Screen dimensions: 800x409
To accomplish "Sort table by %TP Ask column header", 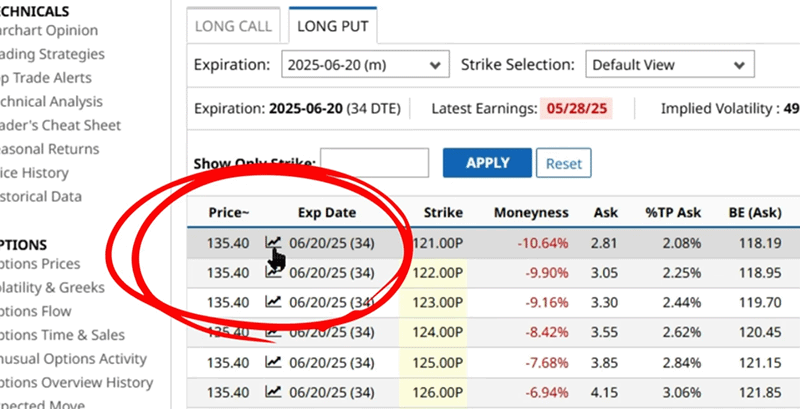I will (671, 212).
